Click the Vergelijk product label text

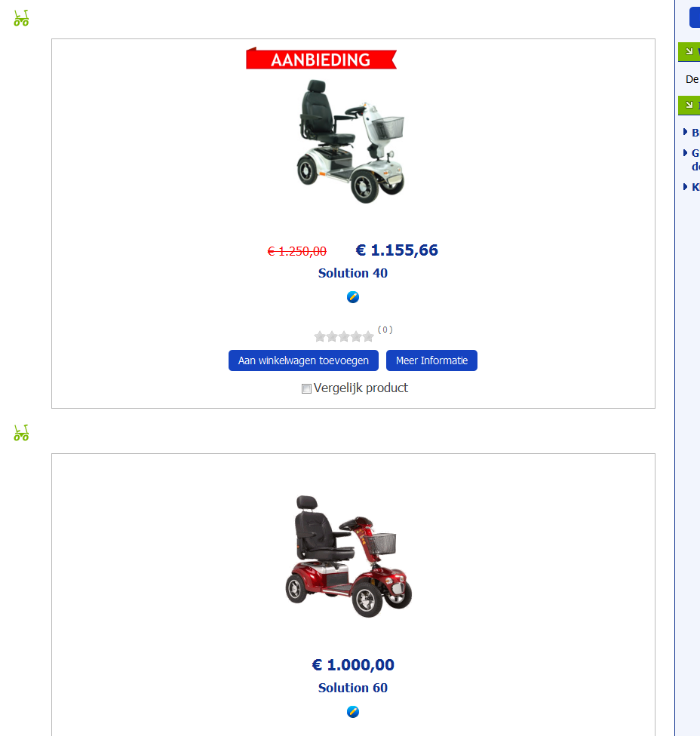coord(361,388)
